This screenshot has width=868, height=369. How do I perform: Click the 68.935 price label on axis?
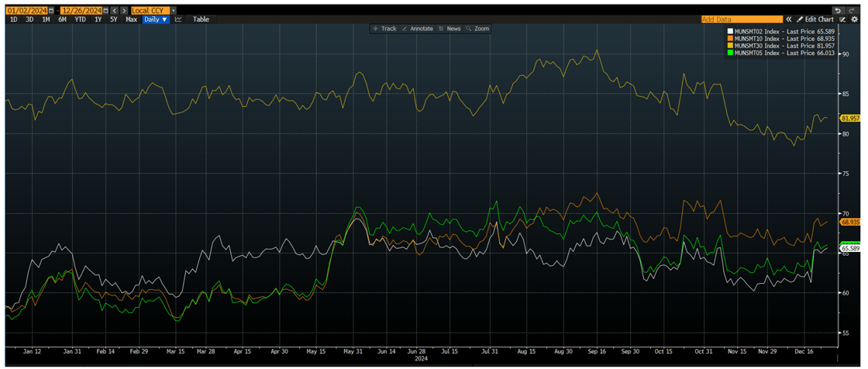coord(850,222)
